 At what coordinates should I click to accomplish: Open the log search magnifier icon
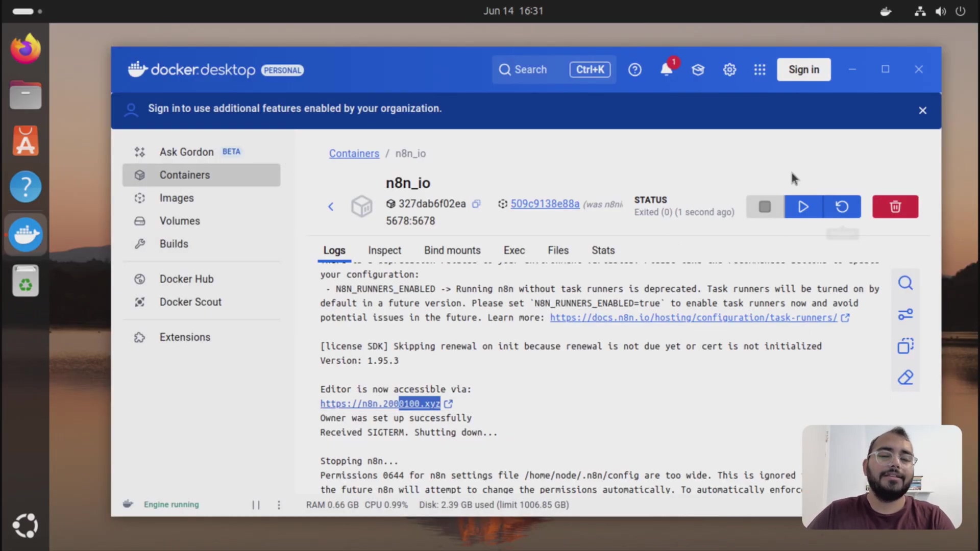905,283
